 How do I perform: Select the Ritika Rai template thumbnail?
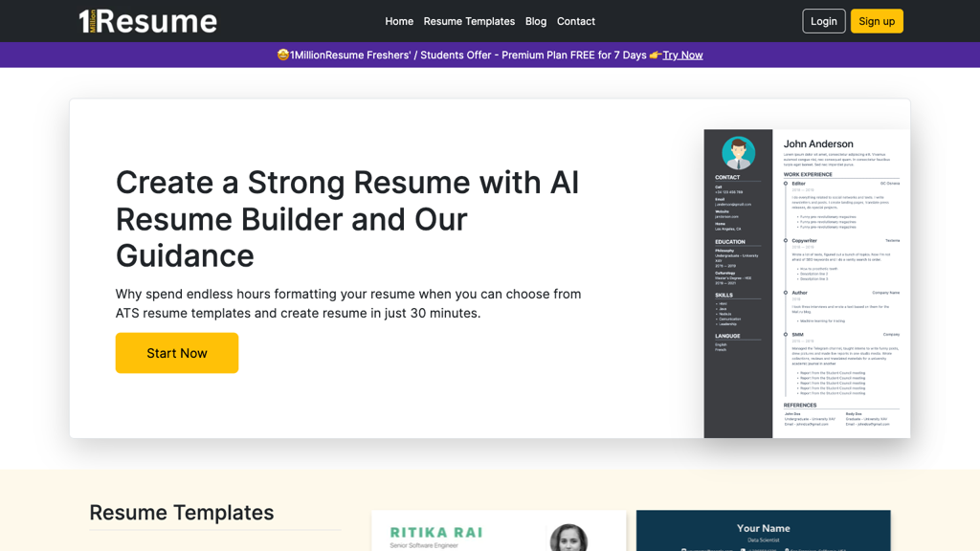pos(498,531)
